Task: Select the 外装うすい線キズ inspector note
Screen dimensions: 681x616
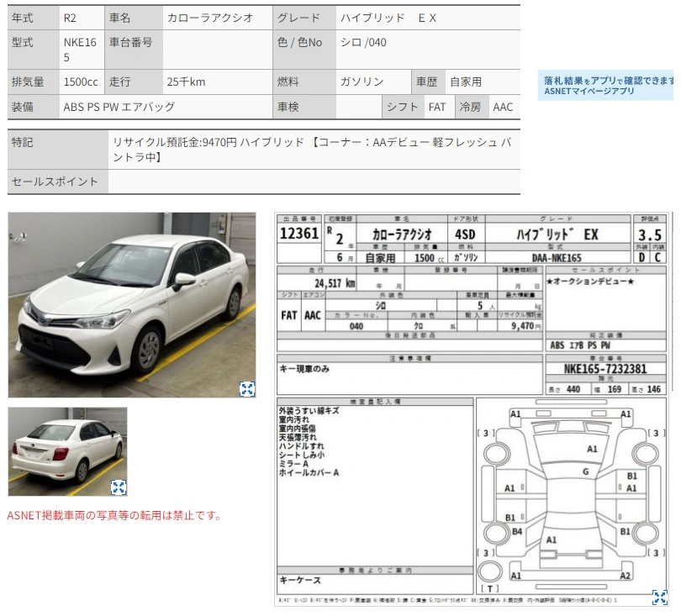Action: coord(309,411)
